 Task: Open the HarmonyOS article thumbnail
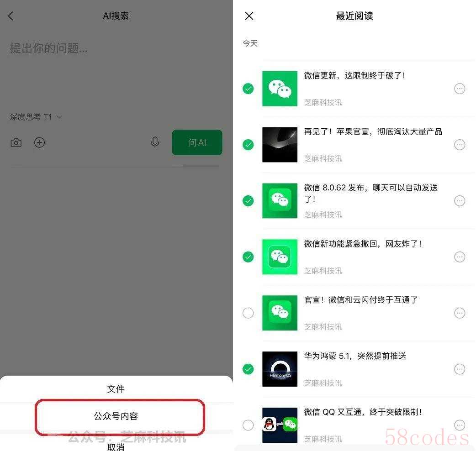280,369
